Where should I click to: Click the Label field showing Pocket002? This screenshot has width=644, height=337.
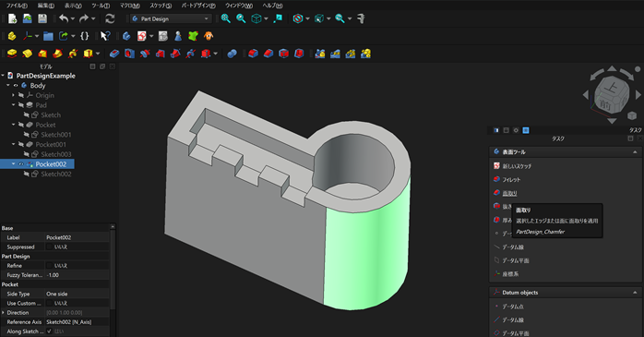[x=77, y=237]
